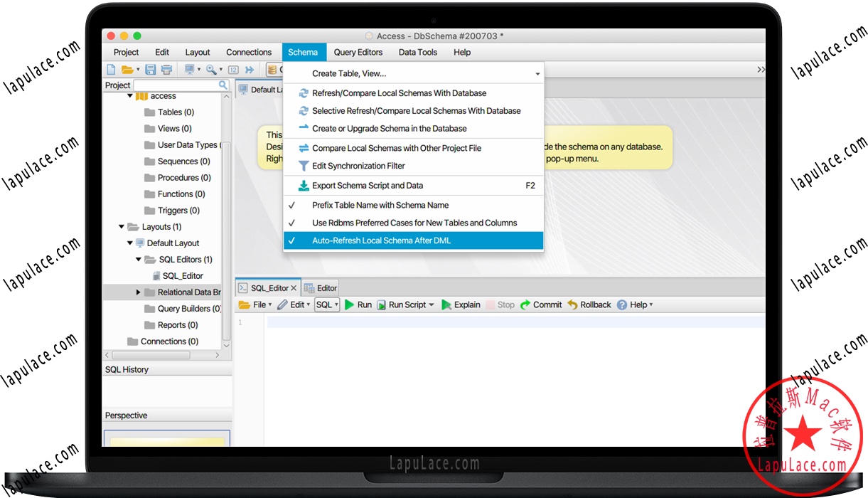The height and width of the screenshot is (498, 868).
Task: Click the New project page icon
Action: (111, 70)
